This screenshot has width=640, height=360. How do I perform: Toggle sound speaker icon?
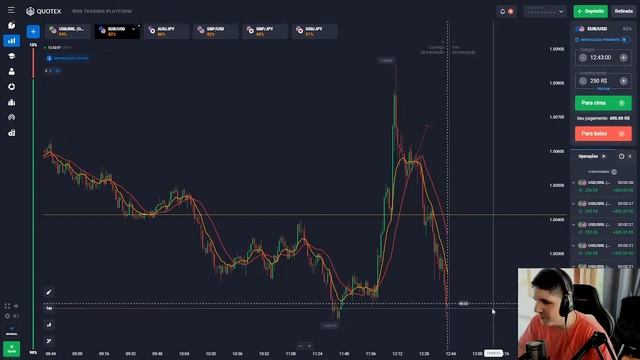(x=16, y=316)
